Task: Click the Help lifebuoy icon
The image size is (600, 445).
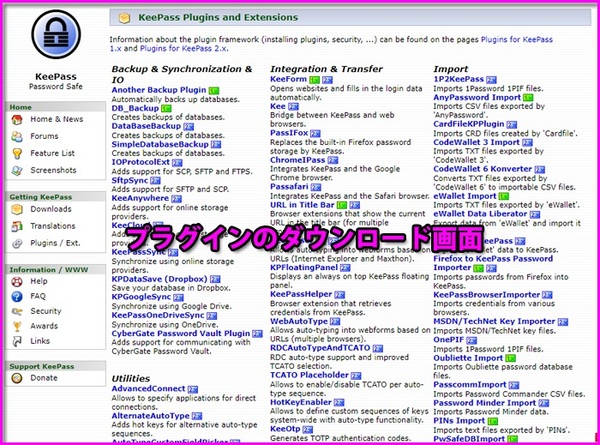Action: (17, 282)
